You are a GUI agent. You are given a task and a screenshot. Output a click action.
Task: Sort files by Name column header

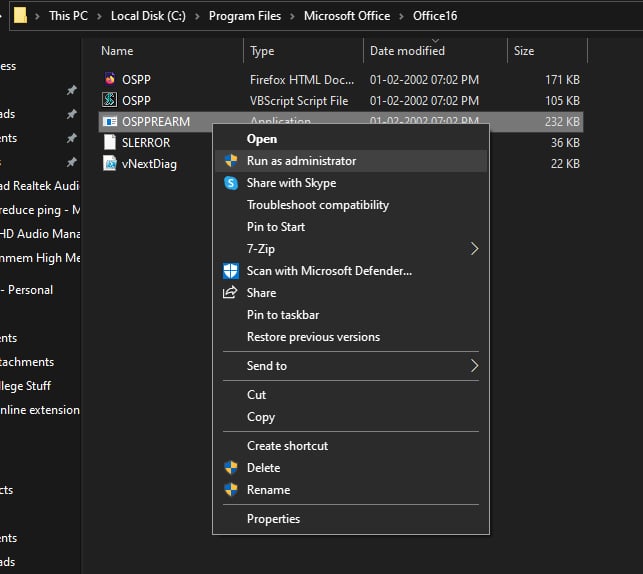coord(117,51)
